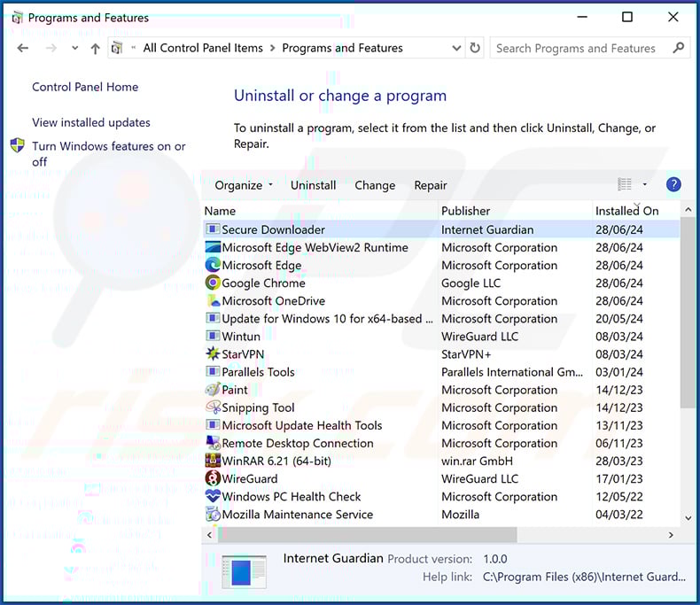Viewport: 700px width, 605px height.
Task: Open the view options dropdown arrow
Action: tap(645, 184)
